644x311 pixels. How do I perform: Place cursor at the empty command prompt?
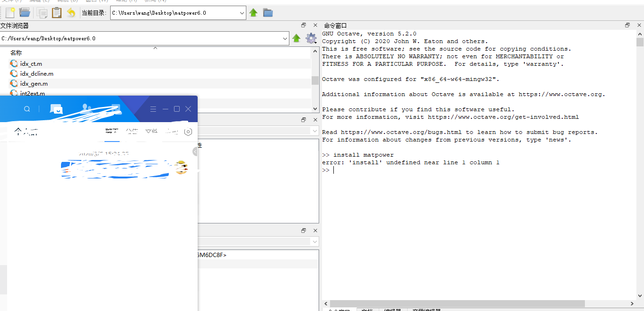(334, 170)
